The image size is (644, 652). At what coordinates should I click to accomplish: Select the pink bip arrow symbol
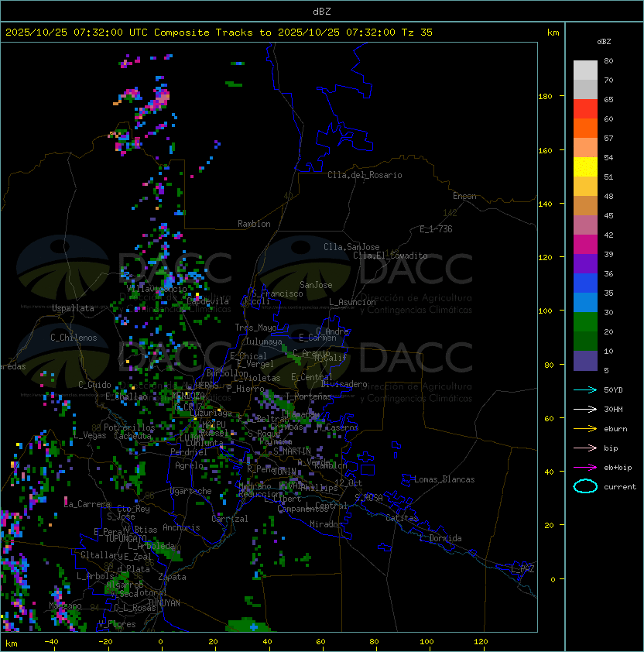585,448
